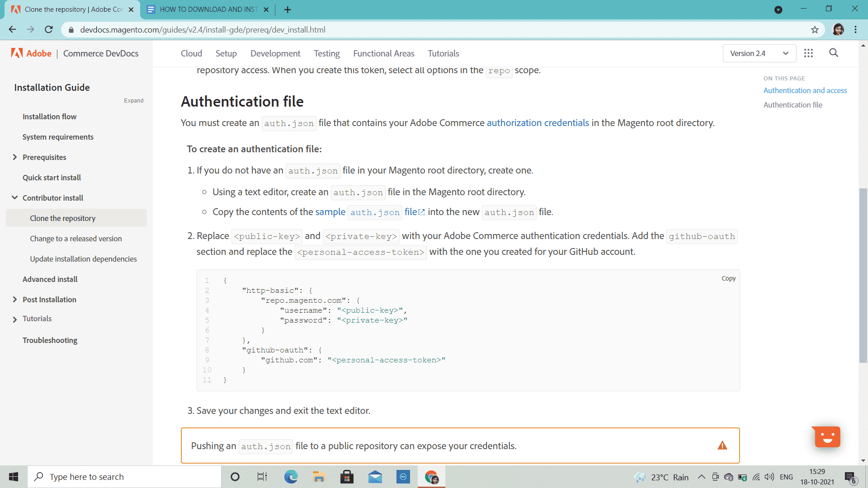Show hidden tray icons with the caret
The height and width of the screenshot is (488, 868).
pos(702,477)
